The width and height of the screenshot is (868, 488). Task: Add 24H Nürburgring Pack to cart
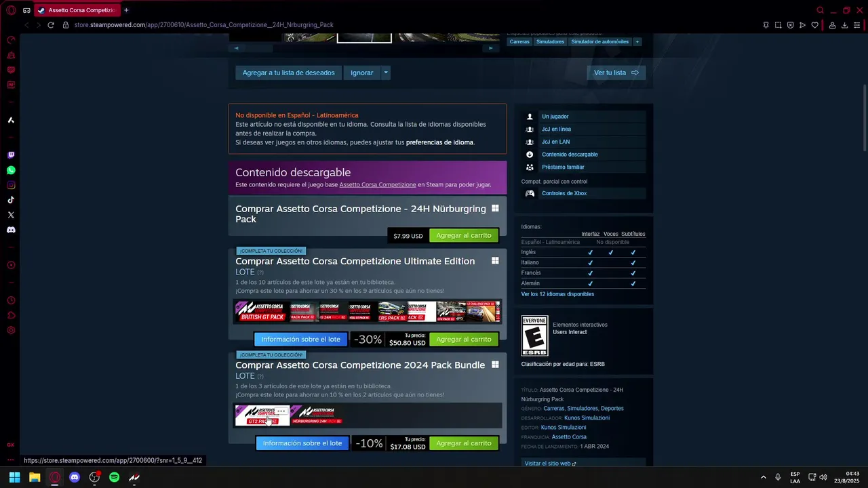[x=464, y=235]
